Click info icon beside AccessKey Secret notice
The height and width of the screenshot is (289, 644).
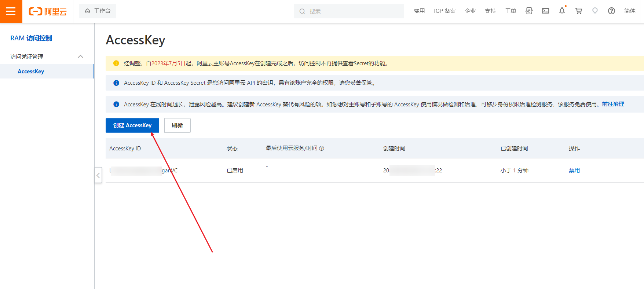116,83
